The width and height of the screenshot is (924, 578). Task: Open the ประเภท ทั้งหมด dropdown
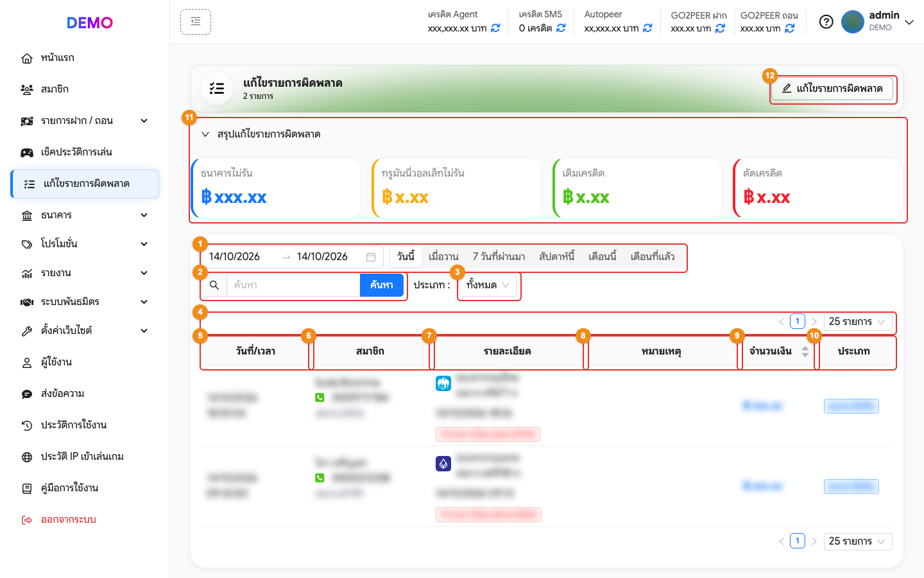coord(488,285)
